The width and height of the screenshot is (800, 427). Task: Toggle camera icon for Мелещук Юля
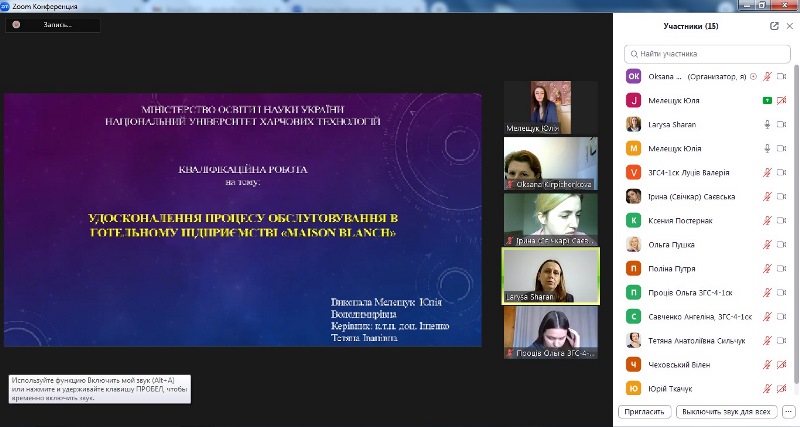point(781,101)
